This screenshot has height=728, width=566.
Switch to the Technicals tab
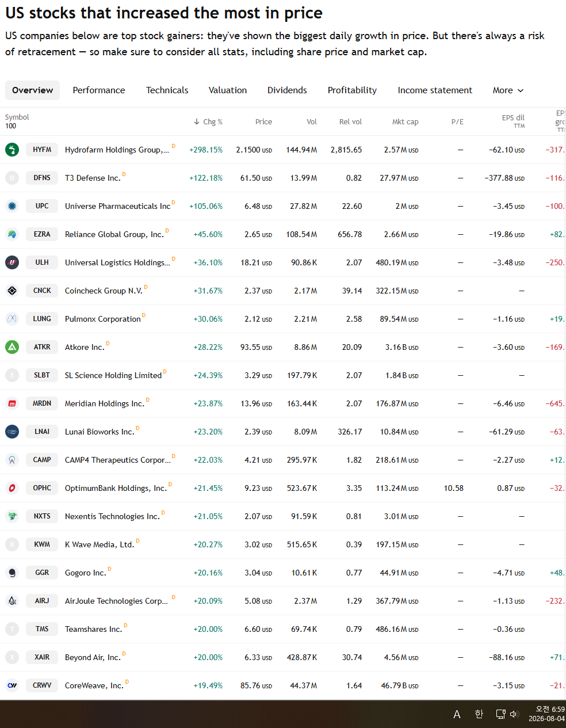tap(167, 90)
